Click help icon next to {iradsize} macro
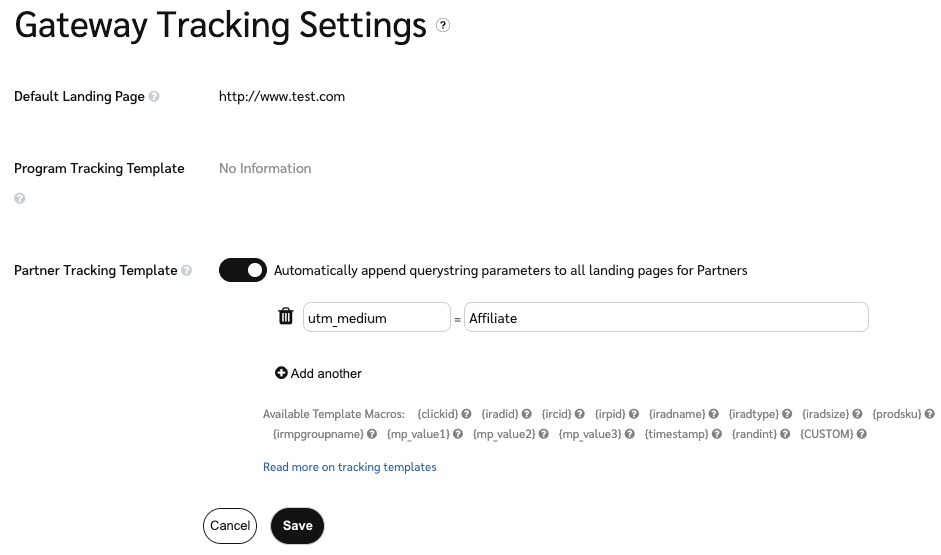 (x=859, y=414)
